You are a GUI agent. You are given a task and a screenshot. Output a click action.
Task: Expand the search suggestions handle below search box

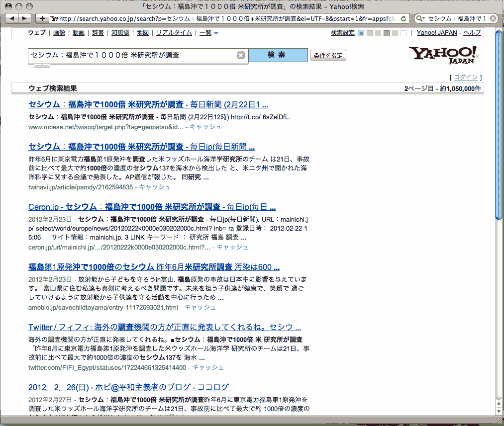tap(42, 66)
